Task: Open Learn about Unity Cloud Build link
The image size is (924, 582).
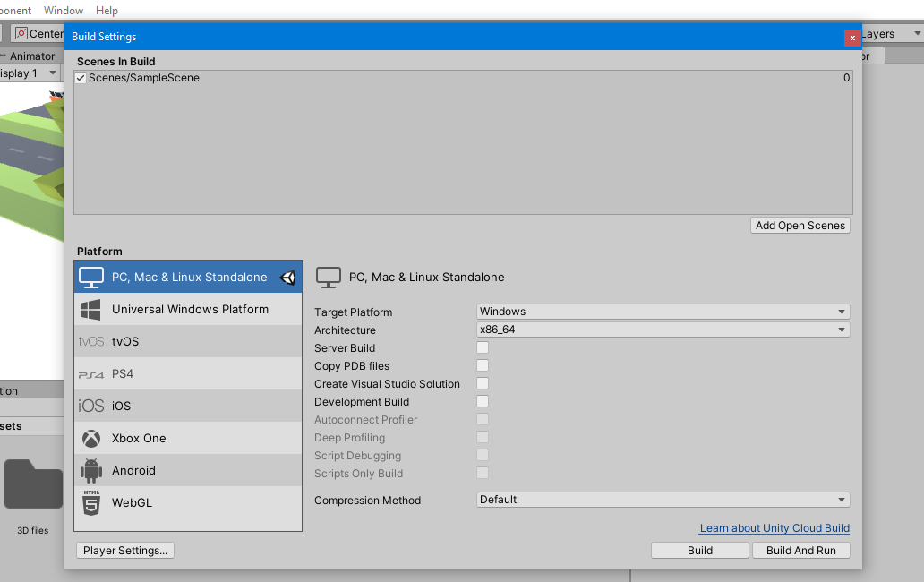Action: point(774,528)
